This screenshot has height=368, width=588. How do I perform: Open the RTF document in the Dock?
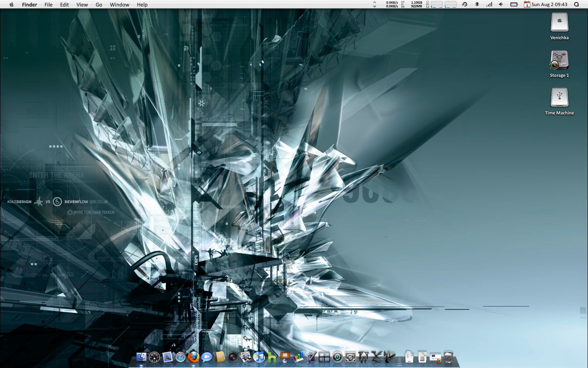click(409, 357)
